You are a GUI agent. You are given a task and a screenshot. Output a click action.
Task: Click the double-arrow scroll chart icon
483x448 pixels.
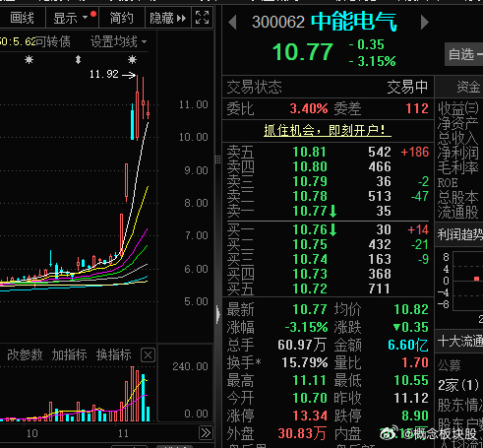[206, 433]
